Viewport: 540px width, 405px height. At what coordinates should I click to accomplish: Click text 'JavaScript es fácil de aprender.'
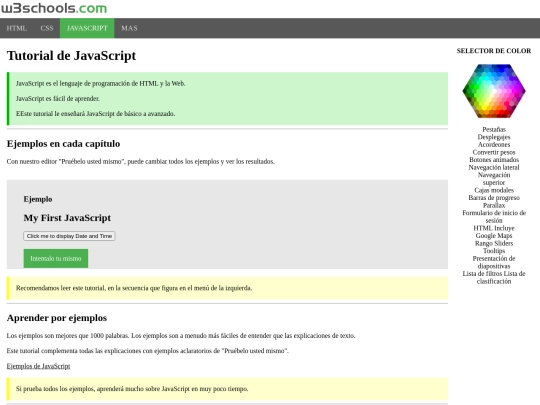point(58,99)
